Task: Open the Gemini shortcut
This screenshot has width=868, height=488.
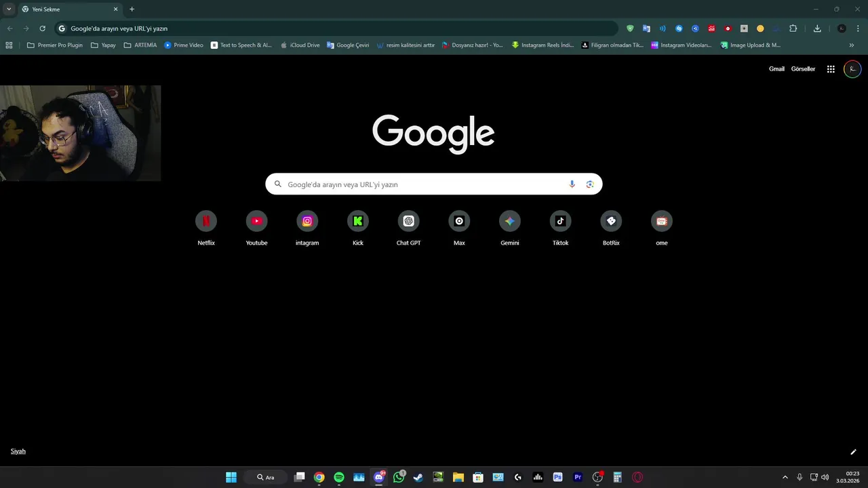Action: tap(510, 228)
